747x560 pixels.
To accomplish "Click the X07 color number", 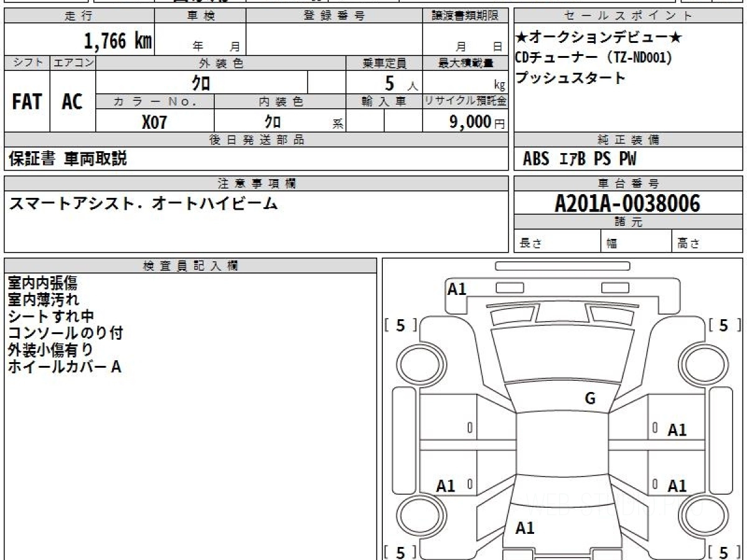I will [x=154, y=123].
